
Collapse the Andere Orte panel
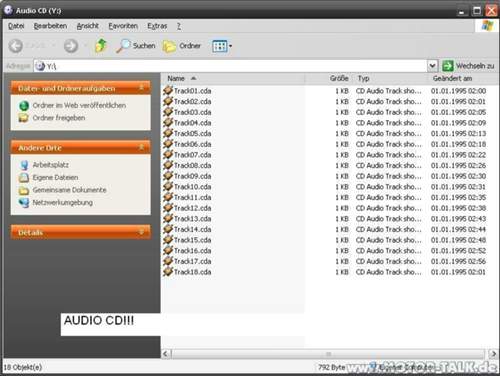(x=141, y=147)
